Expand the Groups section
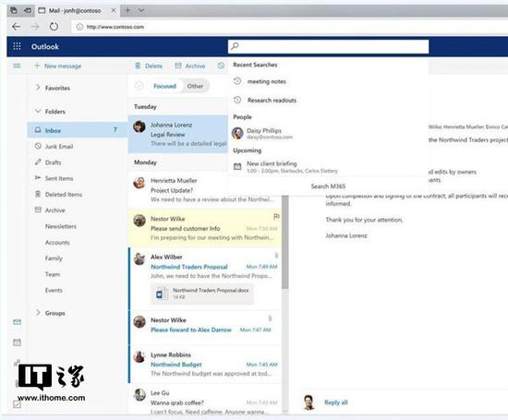 38,313
